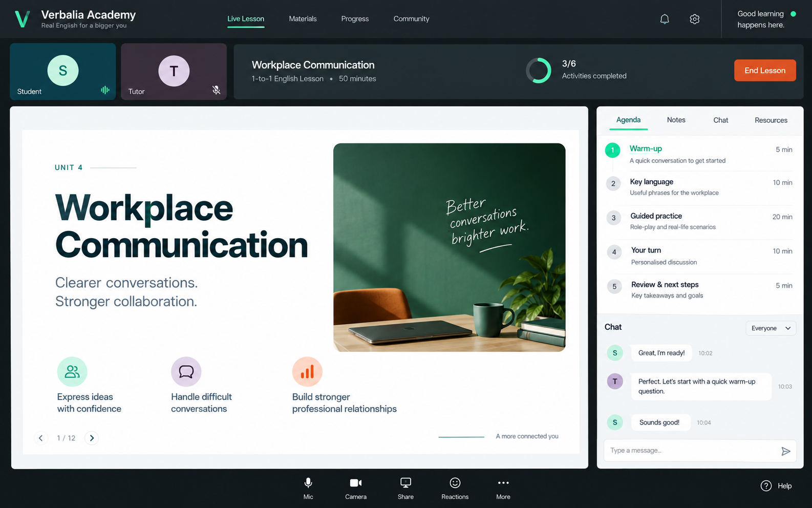
Task: Click the Student's audio waveform icon
Action: pos(105,90)
